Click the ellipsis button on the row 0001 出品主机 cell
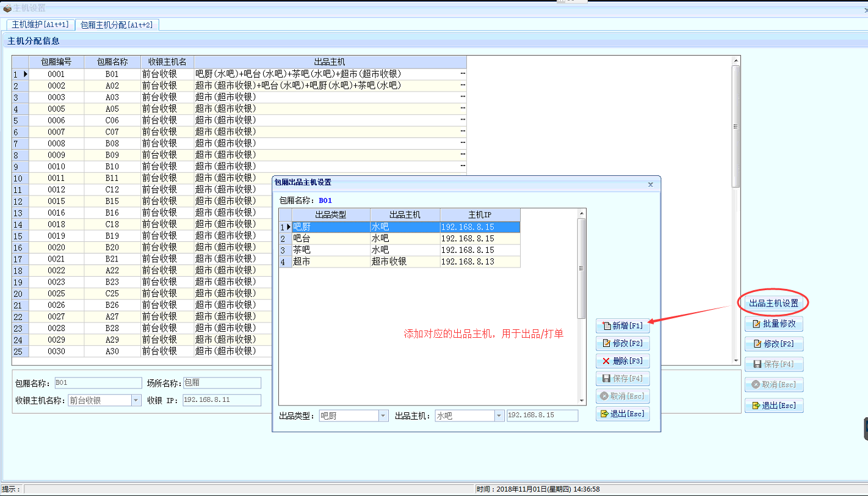The height and width of the screenshot is (496, 868). 463,74
